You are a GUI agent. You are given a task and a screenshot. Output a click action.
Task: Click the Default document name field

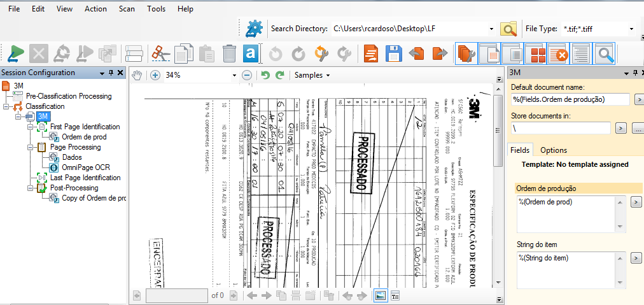pyautogui.click(x=570, y=99)
